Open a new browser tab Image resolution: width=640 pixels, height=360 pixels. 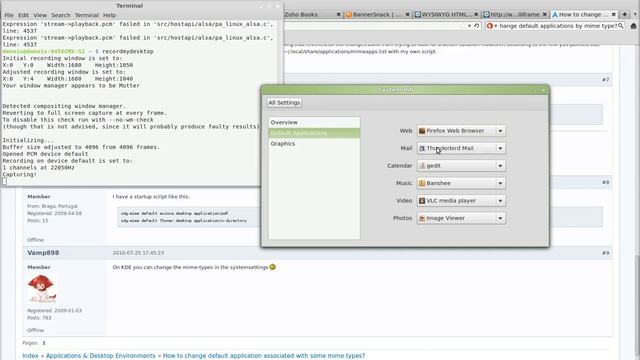click(624, 14)
